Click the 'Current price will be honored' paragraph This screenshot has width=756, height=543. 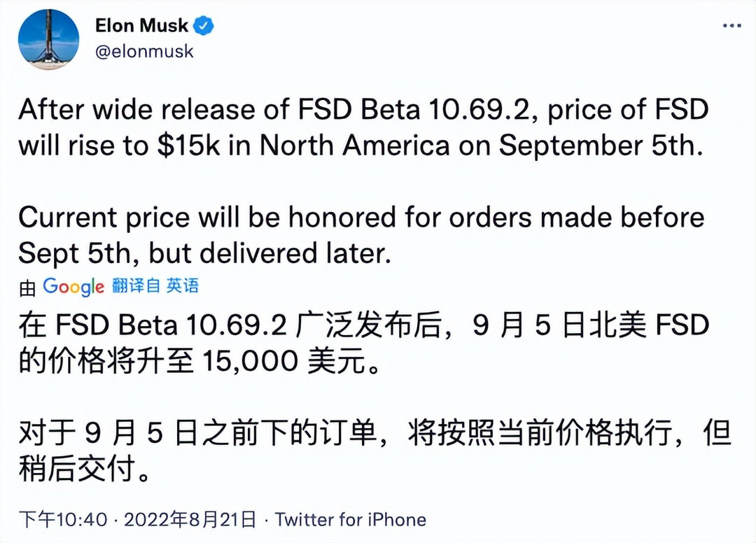362,236
